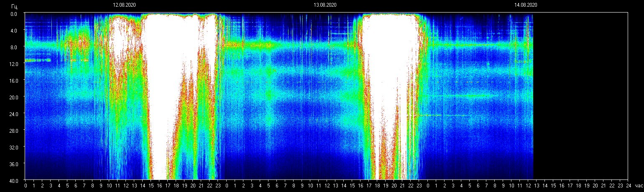Click the 28.0 Hz axis tick label
This screenshot has width=644, height=192.
pos(15,131)
